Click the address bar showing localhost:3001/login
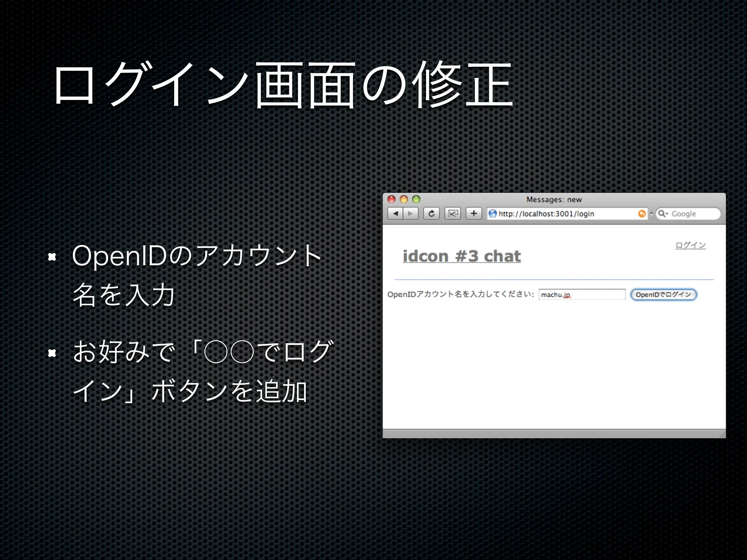 click(567, 214)
